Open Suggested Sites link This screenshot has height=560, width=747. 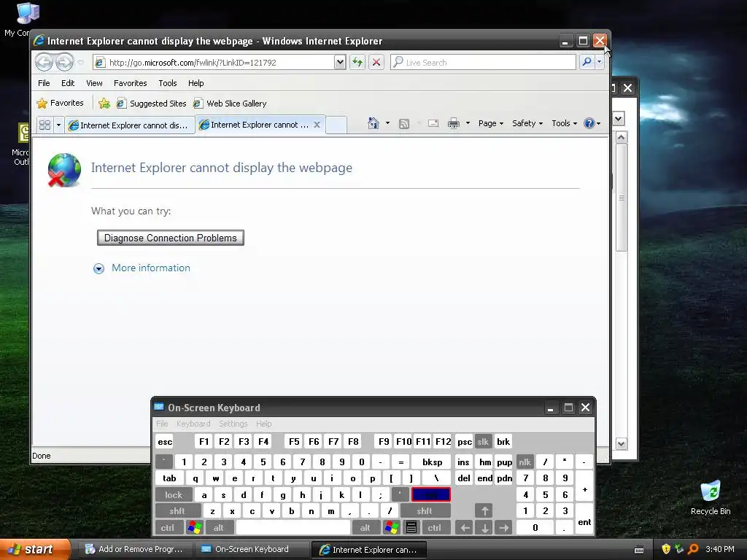(x=152, y=104)
